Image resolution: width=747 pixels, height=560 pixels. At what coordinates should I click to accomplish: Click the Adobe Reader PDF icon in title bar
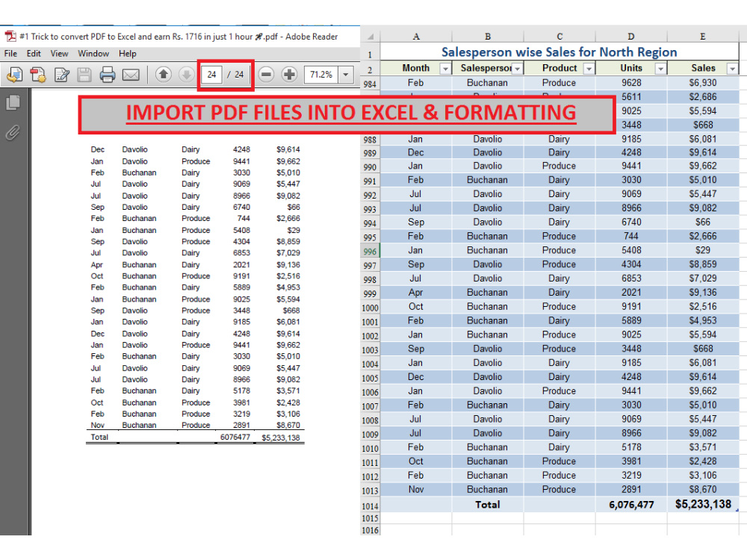[x=10, y=36]
